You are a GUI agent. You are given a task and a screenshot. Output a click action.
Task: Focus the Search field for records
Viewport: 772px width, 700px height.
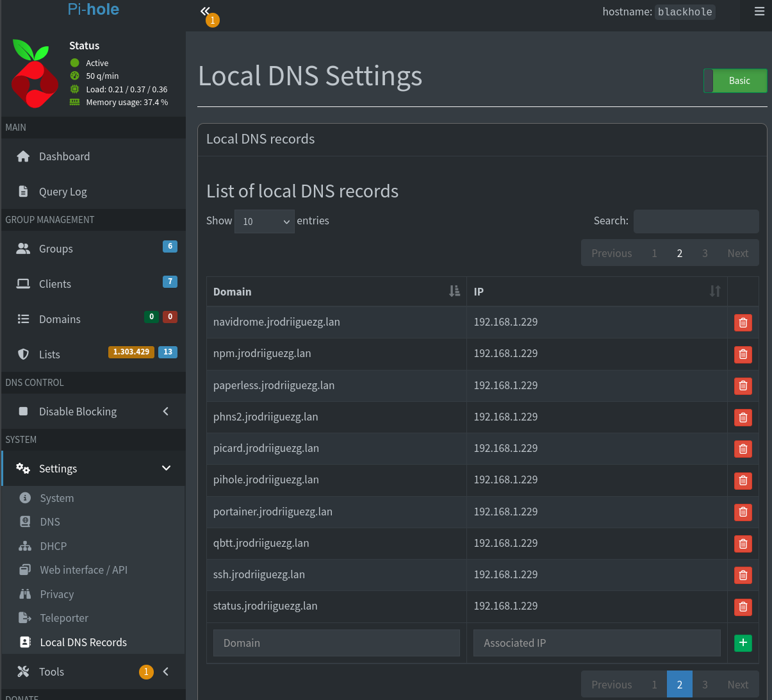[x=696, y=221]
